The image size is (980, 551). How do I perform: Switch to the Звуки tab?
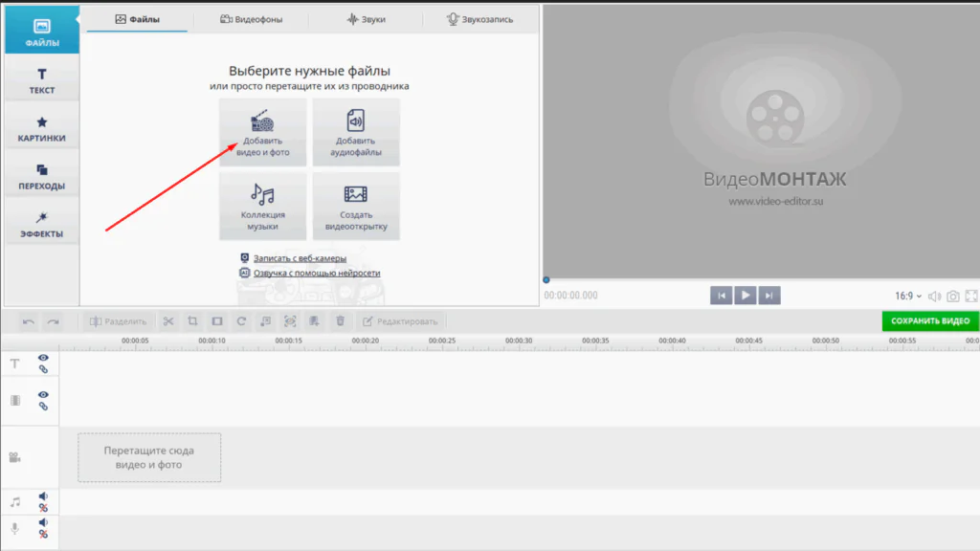point(344,19)
